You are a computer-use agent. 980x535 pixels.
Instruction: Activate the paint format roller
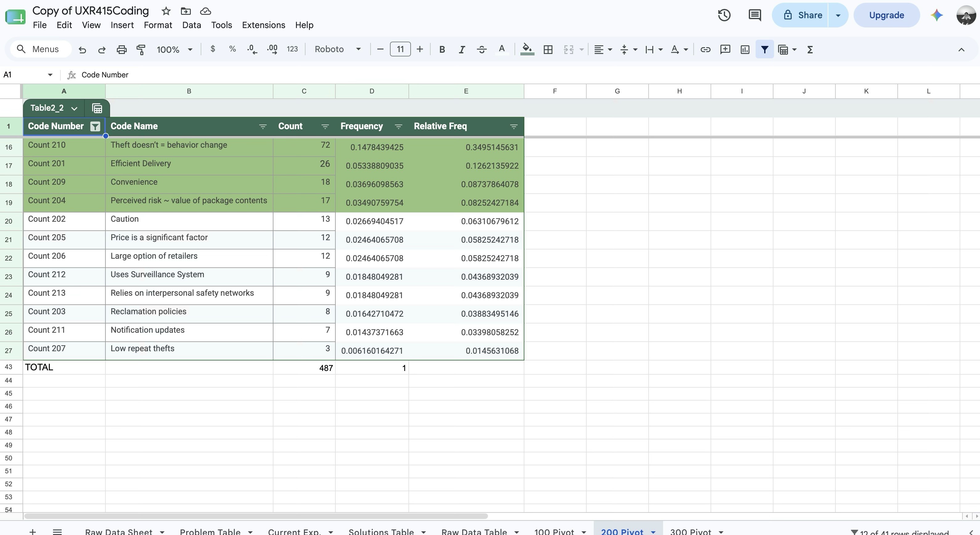pos(141,49)
